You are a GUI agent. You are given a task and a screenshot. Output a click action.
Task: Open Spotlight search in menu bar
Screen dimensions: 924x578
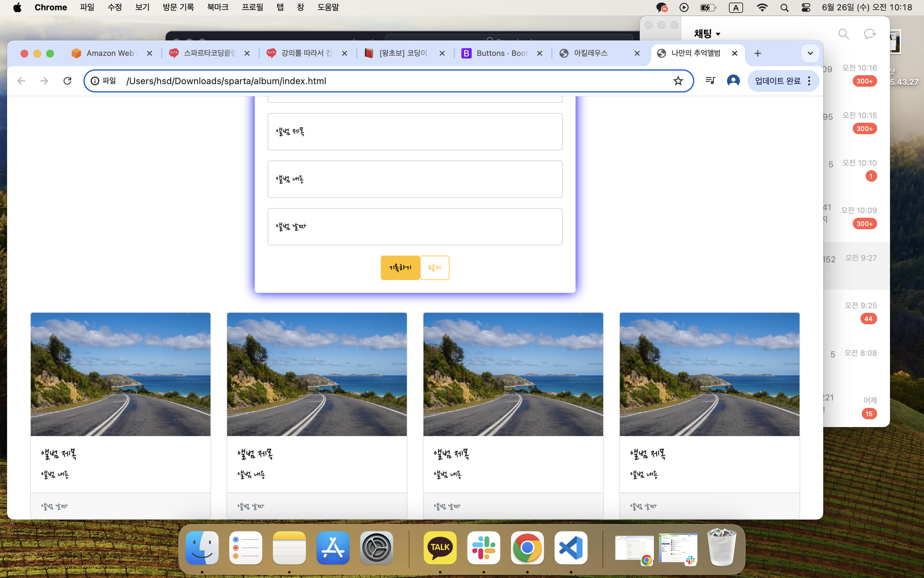click(785, 8)
